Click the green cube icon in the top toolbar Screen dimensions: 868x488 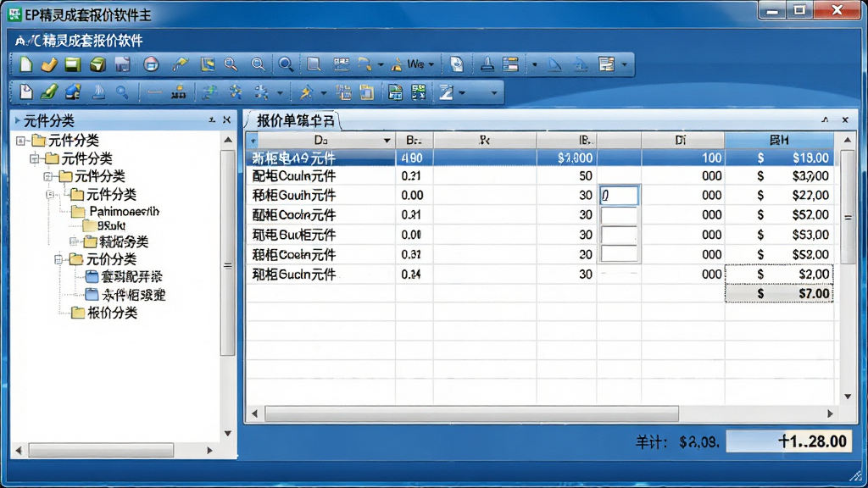pyautogui.click(x=98, y=64)
